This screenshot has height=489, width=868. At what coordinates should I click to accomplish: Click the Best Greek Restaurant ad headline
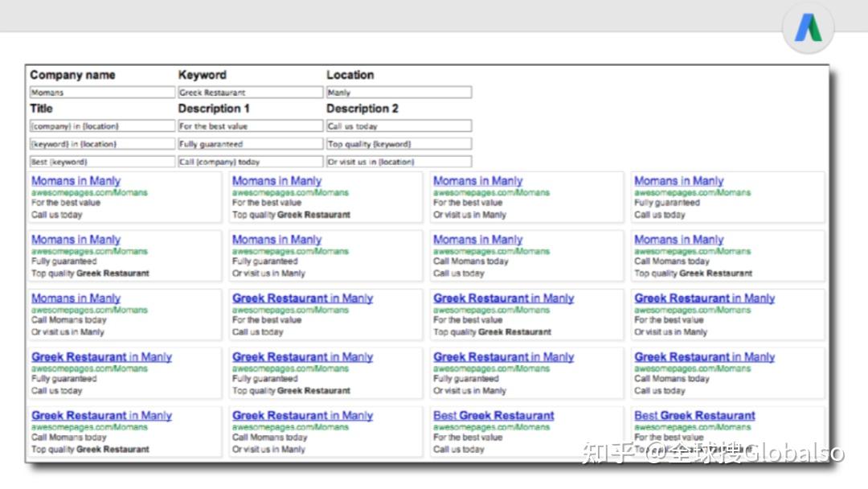click(x=493, y=415)
